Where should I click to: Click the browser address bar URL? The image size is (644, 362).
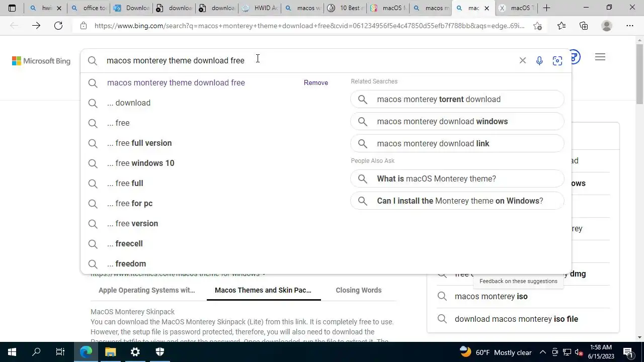309,26
